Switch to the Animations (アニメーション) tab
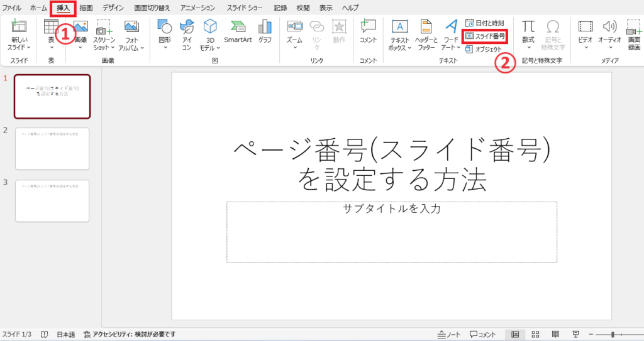Image resolution: width=644 pixels, height=341 pixels. [198, 8]
